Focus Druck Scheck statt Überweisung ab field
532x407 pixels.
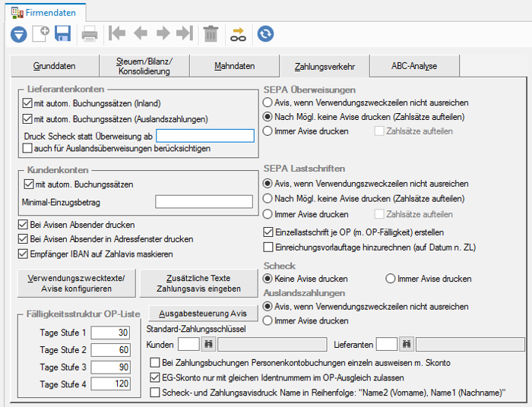205,136
